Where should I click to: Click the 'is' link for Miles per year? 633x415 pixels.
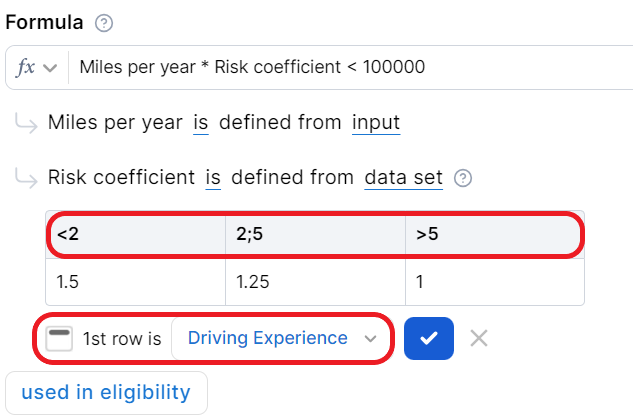pos(201,123)
